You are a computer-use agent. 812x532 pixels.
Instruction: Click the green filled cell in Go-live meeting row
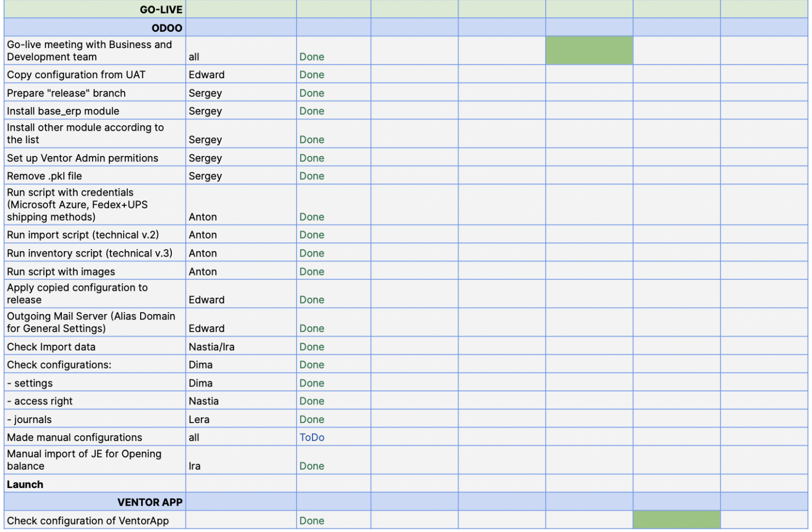pos(589,51)
